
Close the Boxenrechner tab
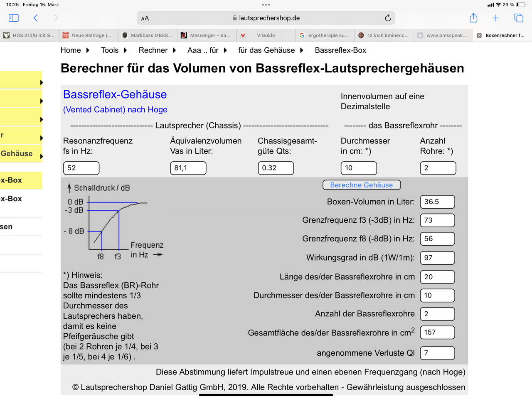(x=479, y=35)
